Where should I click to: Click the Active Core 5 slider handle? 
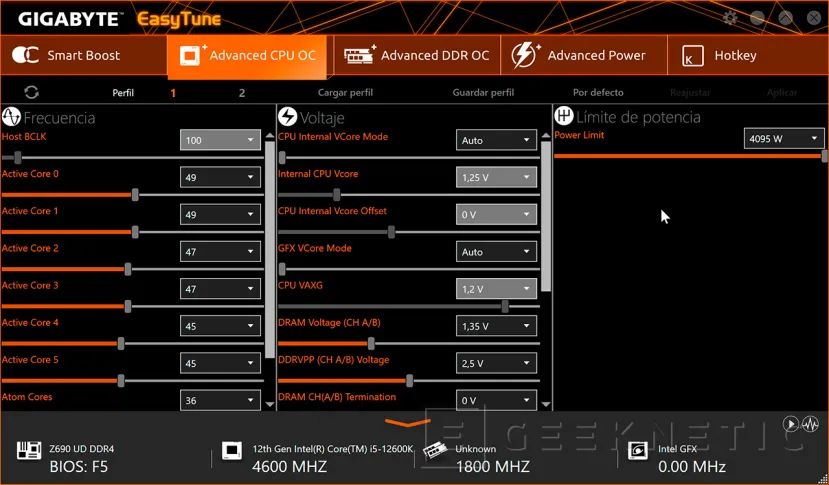pyautogui.click(x=121, y=380)
